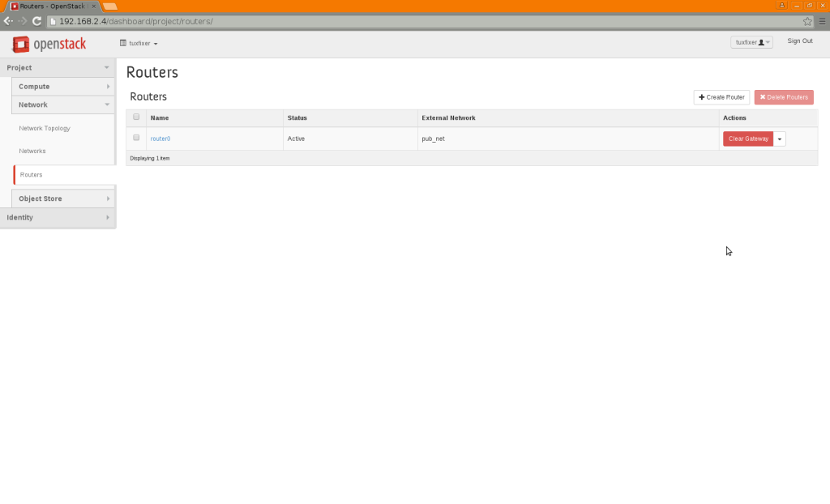Image resolution: width=830 pixels, height=504 pixels.
Task: Expand the Compute section in sidebar
Action: (62, 87)
